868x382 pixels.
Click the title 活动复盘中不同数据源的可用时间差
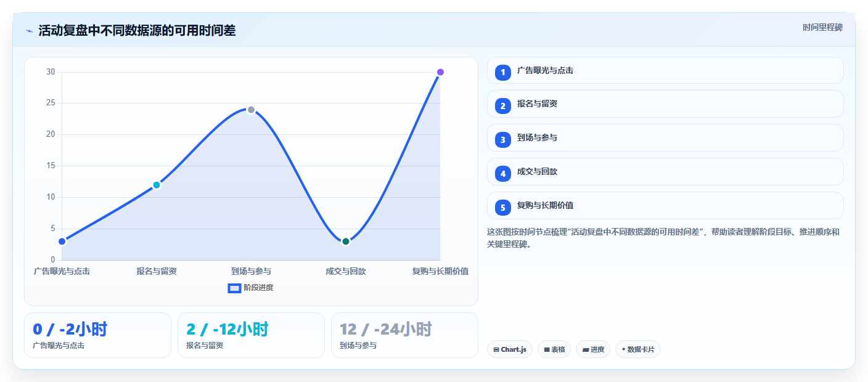click(137, 30)
